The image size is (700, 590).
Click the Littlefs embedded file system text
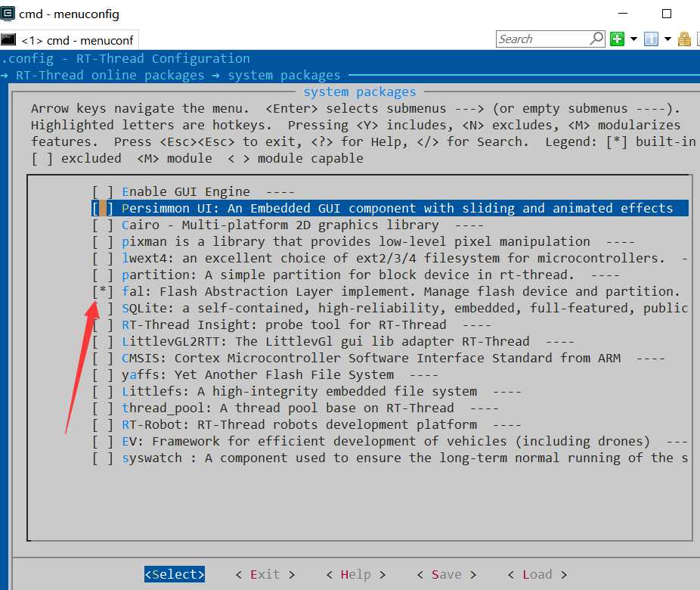[299, 392]
